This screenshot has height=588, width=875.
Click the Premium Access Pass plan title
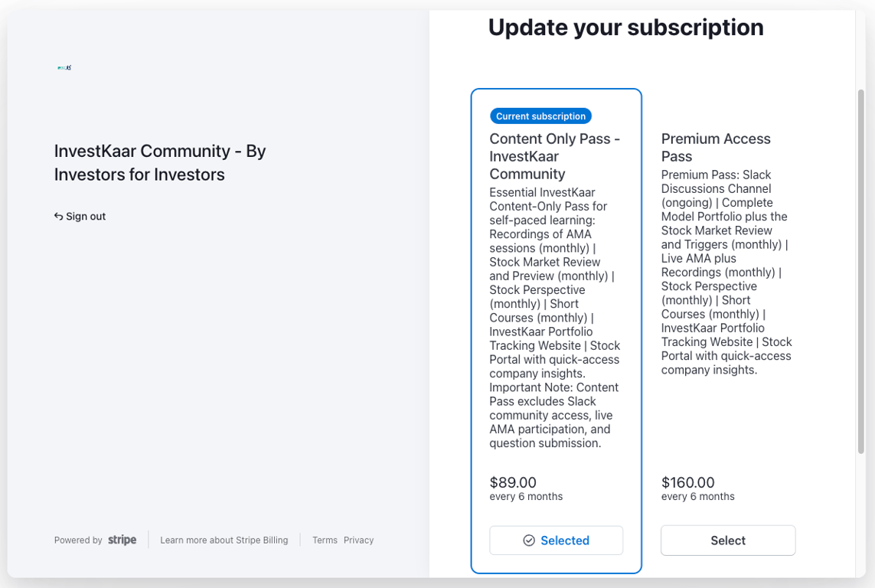(x=716, y=147)
